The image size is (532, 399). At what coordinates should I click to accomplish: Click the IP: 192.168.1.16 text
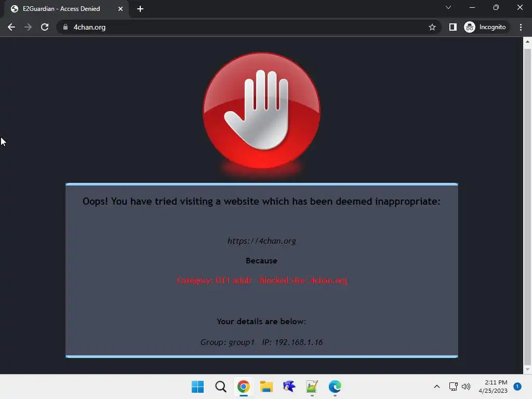tap(292, 342)
